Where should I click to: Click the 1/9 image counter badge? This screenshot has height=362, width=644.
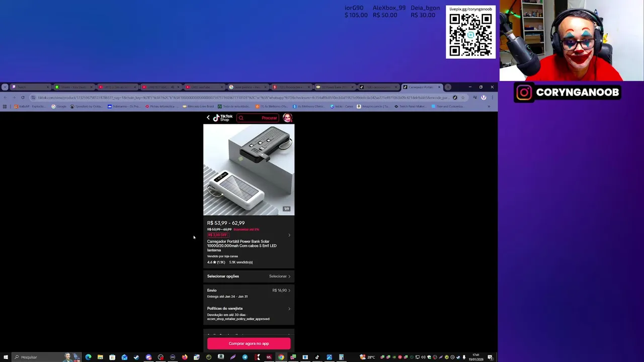click(x=286, y=209)
